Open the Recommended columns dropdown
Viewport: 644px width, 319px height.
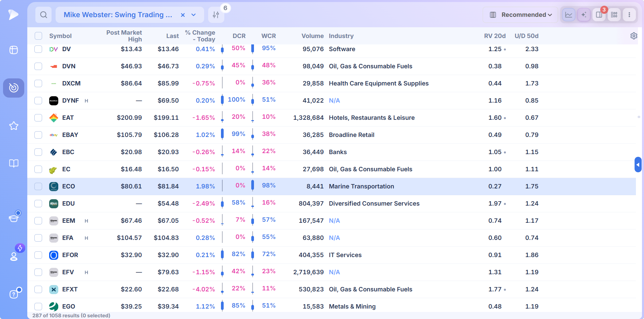[520, 15]
